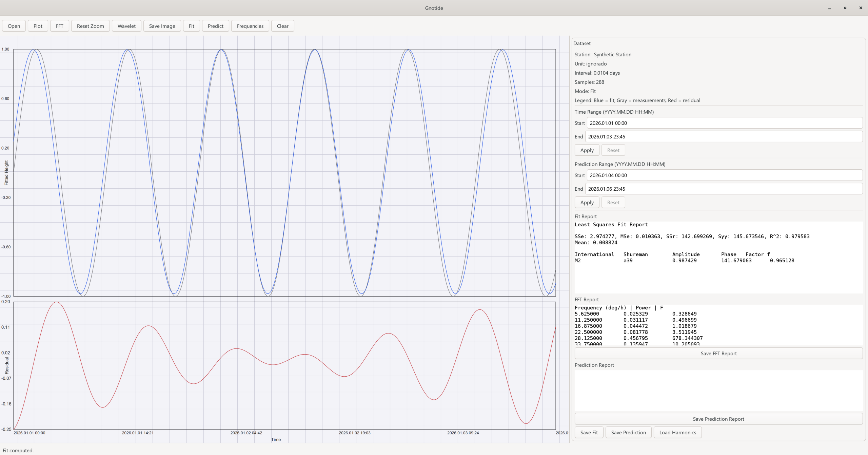
Task: Load Harmonics from a file
Action: 677,432
